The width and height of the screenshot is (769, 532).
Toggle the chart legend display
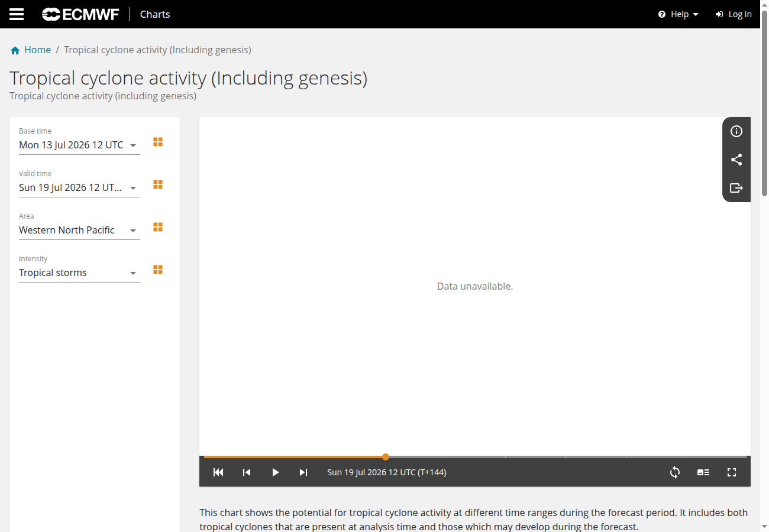[703, 472]
